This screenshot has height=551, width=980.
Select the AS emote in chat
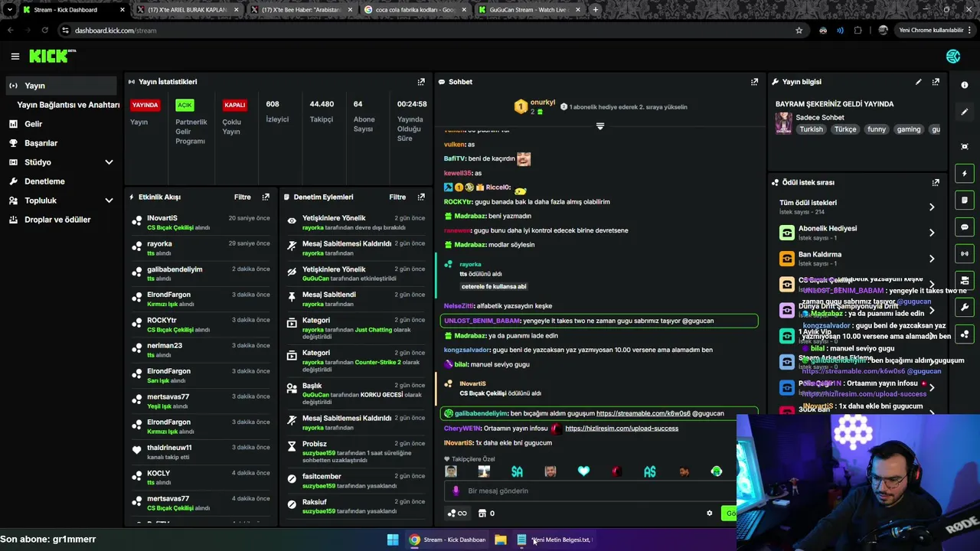coord(649,471)
